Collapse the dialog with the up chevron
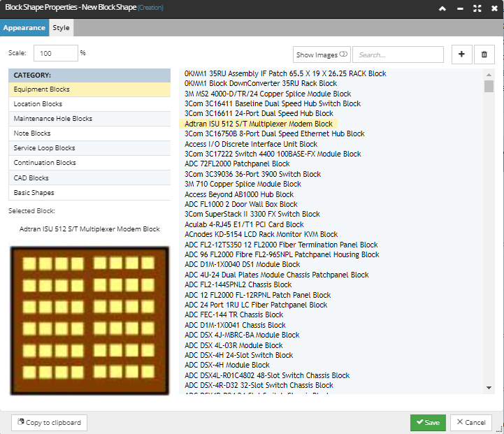The height and width of the screenshot is (434, 504). (442, 8)
